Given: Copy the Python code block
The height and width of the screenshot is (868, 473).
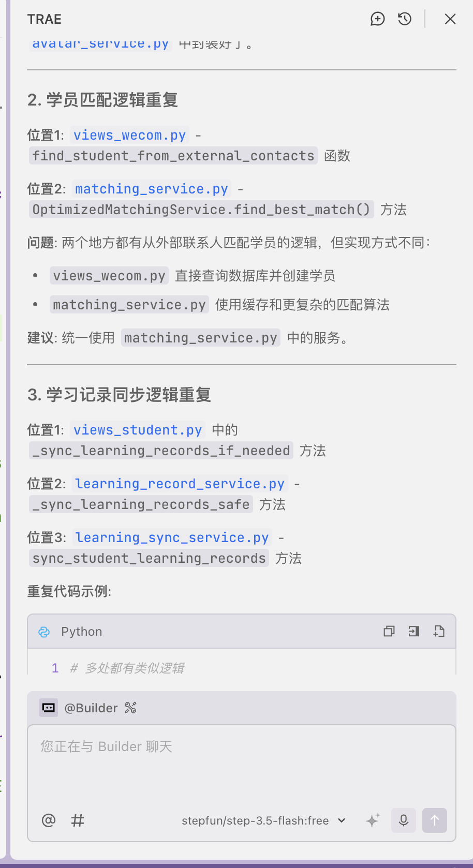Looking at the screenshot, I should [389, 631].
